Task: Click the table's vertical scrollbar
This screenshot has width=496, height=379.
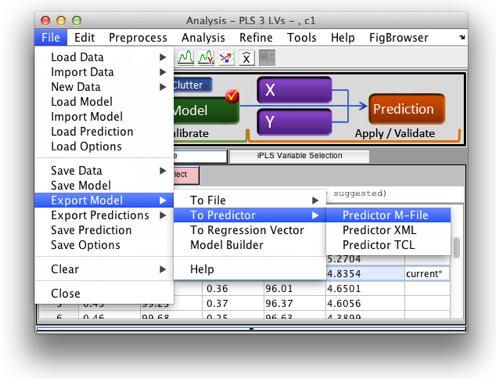Action: coord(457,247)
